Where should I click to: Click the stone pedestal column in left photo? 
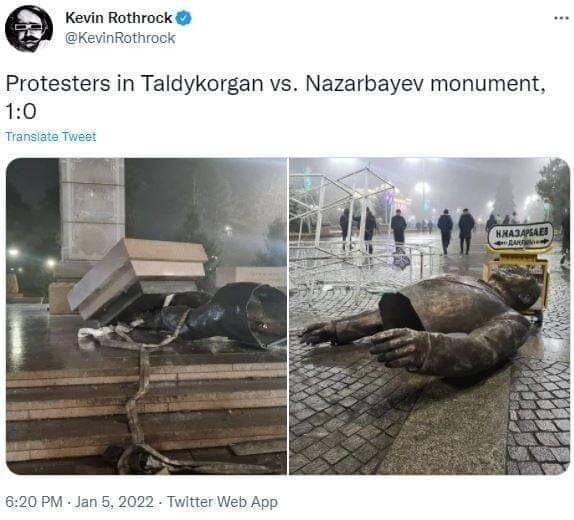click(x=92, y=211)
